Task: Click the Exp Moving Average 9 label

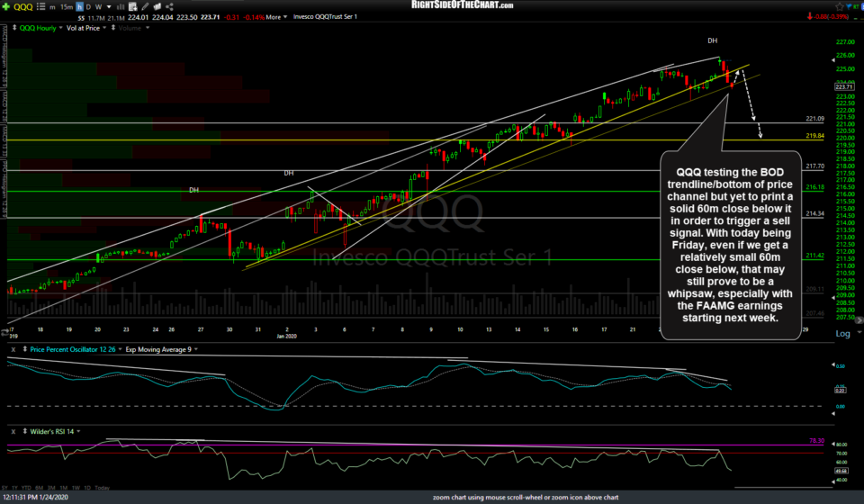Action: (158, 349)
